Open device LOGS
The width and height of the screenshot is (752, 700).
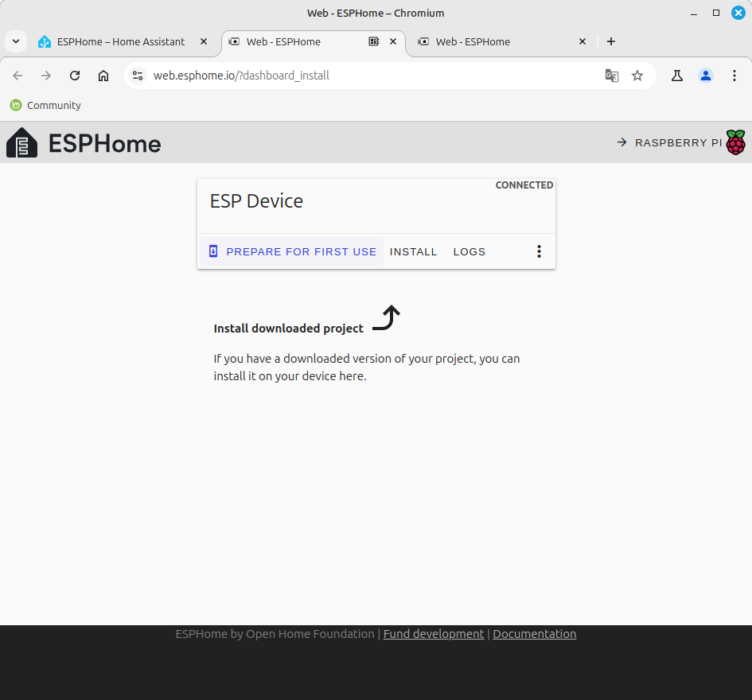tap(470, 251)
